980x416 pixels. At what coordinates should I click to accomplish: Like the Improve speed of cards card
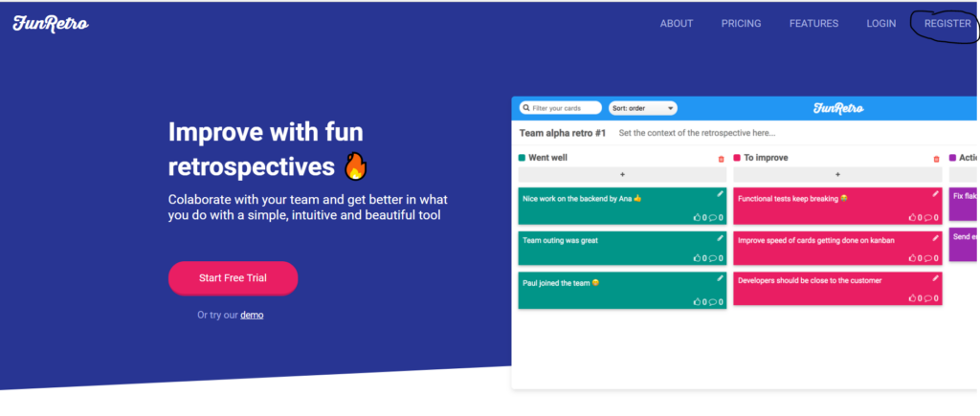coord(912,258)
